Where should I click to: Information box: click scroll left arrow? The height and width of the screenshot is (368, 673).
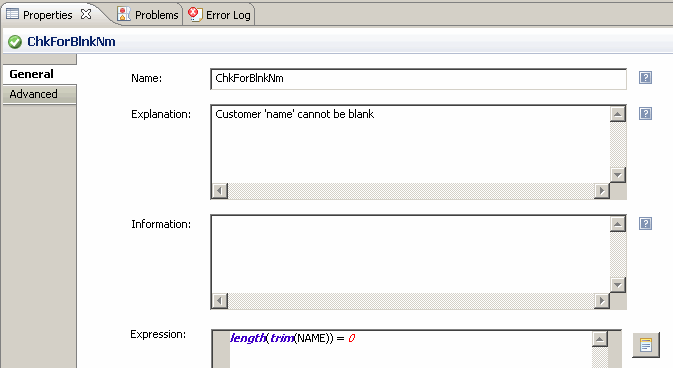[220, 301]
